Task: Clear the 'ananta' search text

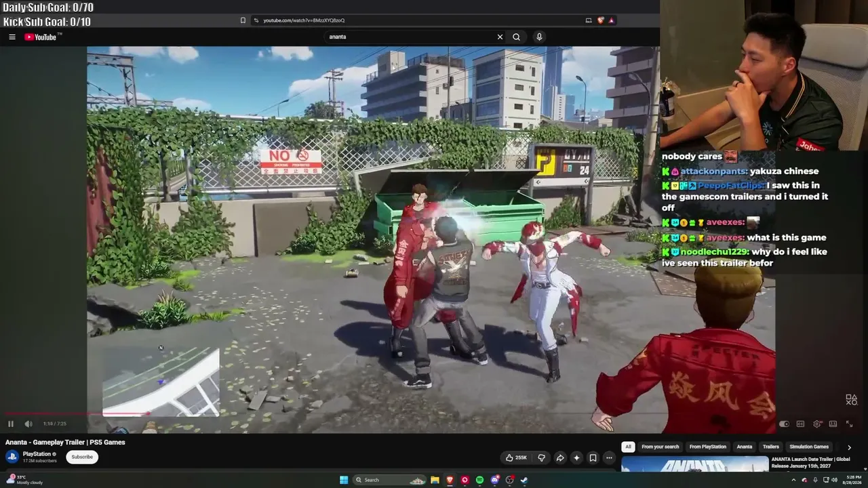Action: (500, 37)
